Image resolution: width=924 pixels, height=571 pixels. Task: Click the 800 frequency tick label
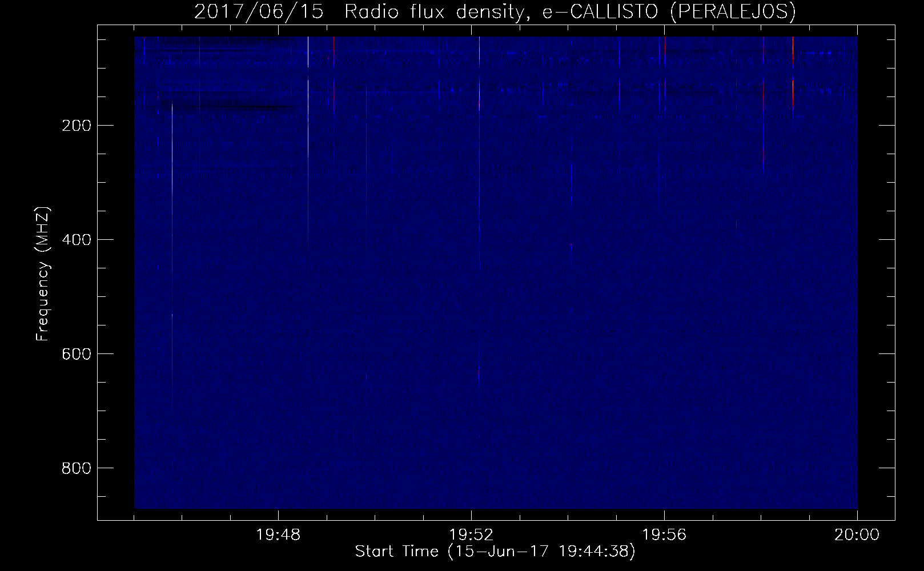76,468
